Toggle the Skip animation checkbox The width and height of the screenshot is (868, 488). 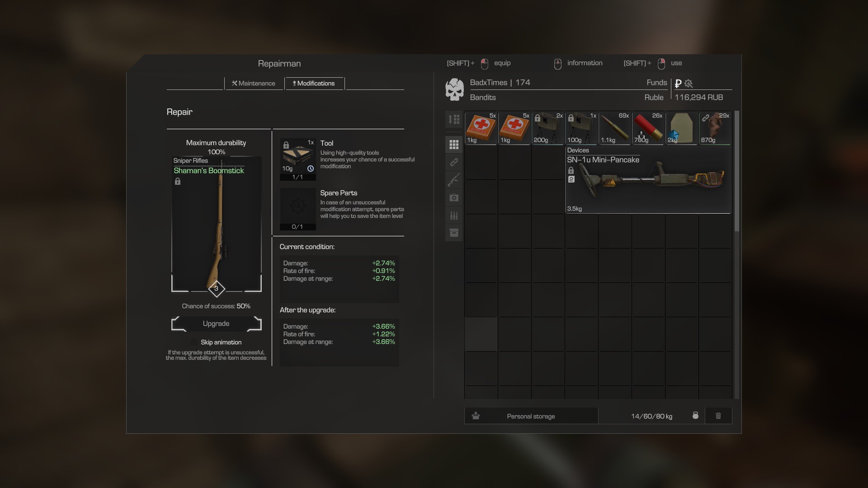(x=194, y=343)
